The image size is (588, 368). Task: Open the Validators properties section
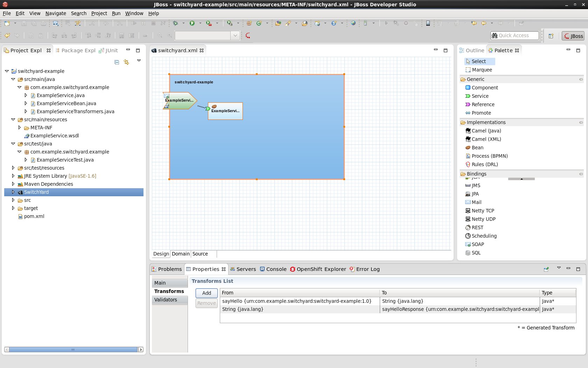(x=170, y=300)
